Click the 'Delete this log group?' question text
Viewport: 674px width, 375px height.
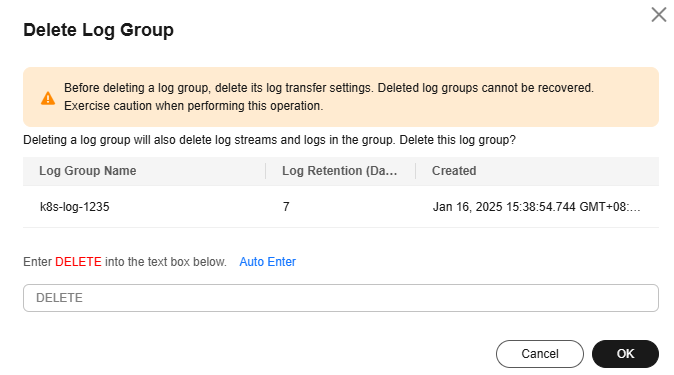457,140
